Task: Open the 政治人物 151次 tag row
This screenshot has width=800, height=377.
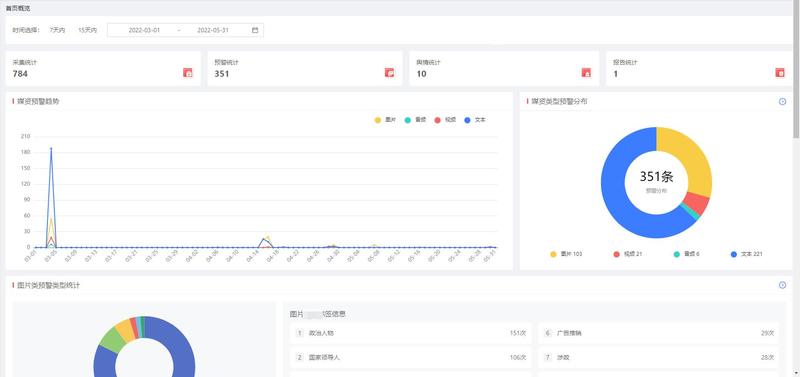Action: pyautogui.click(x=410, y=333)
